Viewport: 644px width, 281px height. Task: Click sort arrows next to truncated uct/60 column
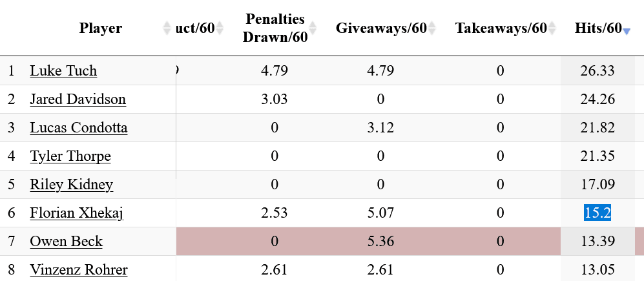220,28
